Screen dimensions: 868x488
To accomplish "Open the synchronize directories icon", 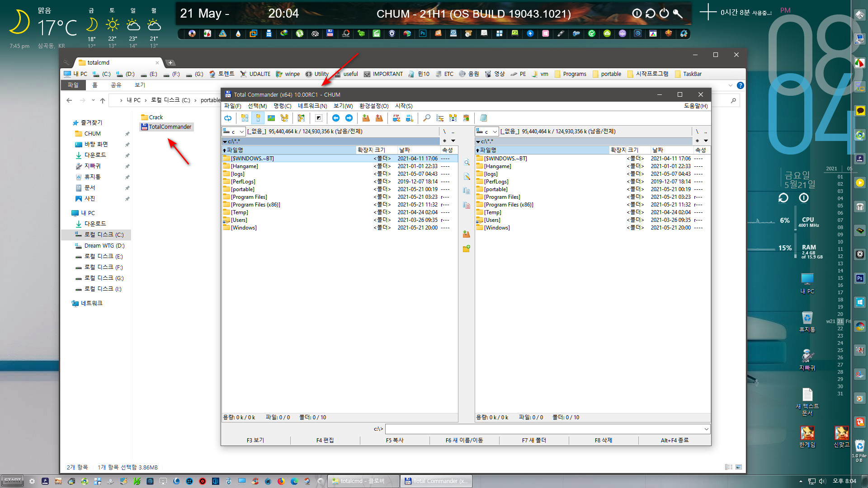I will (453, 118).
